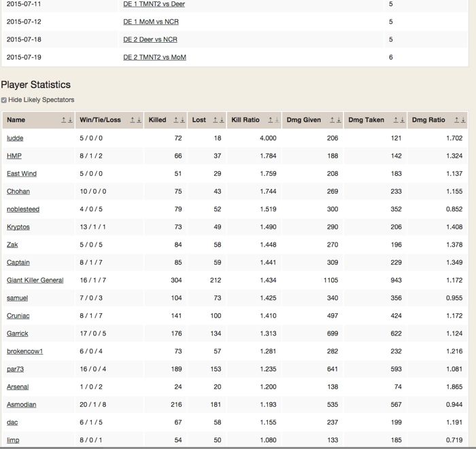476x449 pixels.
Task: Open the DE 2 Deer vs NCR match
Action: click(150, 39)
